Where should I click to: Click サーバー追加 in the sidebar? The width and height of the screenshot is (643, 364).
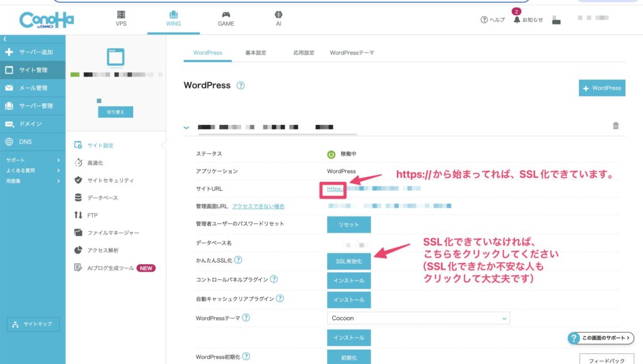(33, 52)
